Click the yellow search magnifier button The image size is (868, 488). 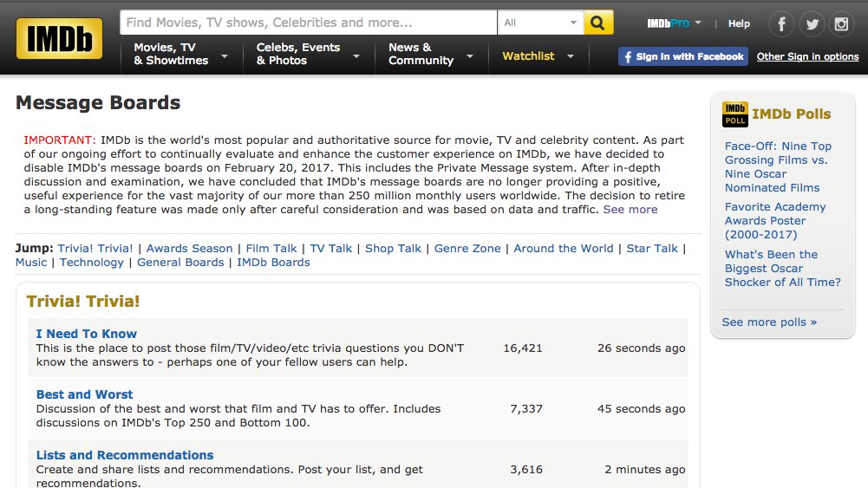pyautogui.click(x=597, y=23)
